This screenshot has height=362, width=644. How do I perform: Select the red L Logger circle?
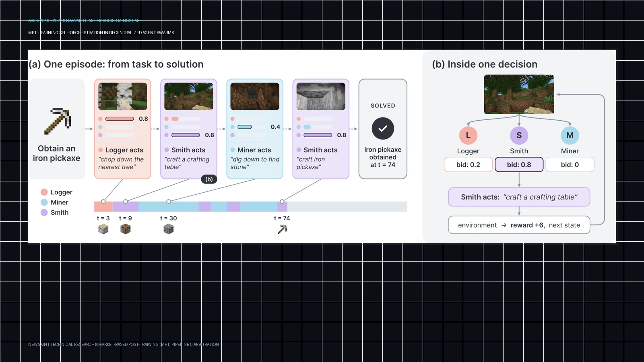pyautogui.click(x=468, y=136)
